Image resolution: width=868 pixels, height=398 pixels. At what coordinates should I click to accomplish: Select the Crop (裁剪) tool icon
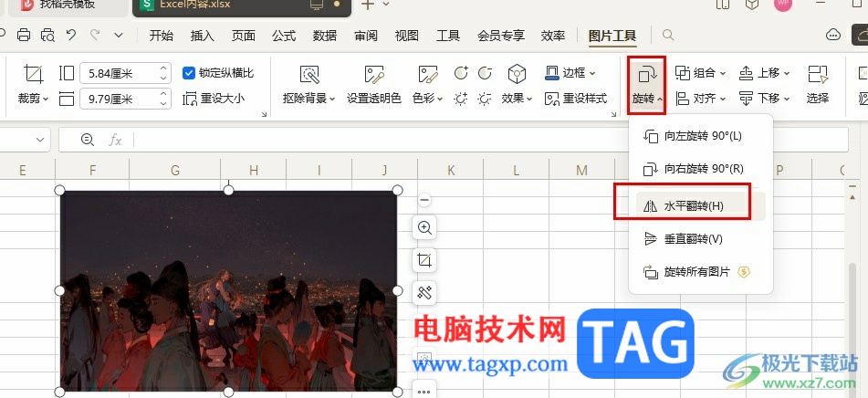click(x=33, y=74)
